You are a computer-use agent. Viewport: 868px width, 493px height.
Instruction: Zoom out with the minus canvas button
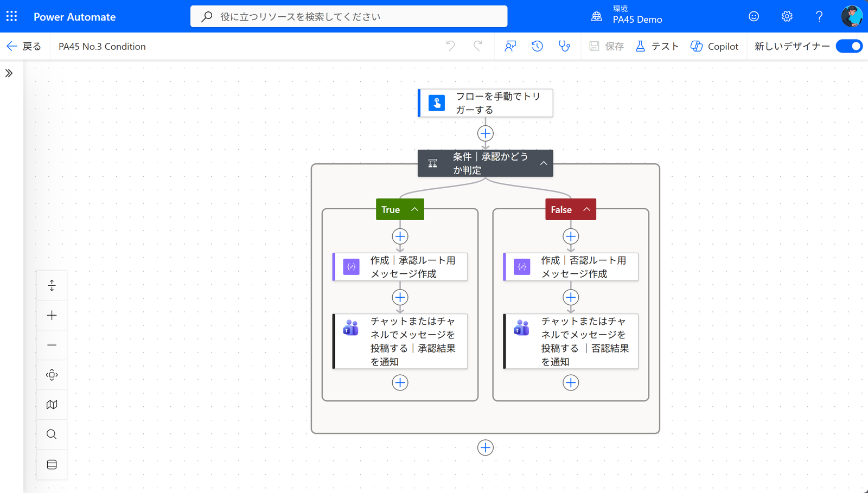[x=52, y=345]
